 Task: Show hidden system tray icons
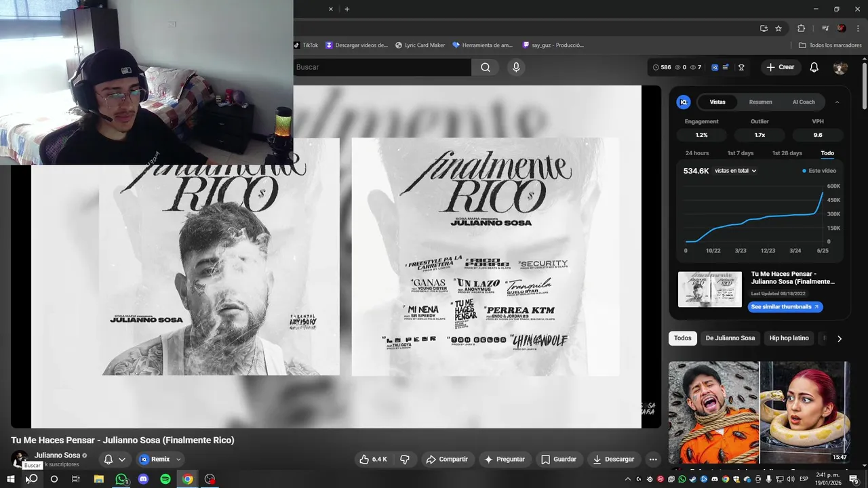[628, 479]
